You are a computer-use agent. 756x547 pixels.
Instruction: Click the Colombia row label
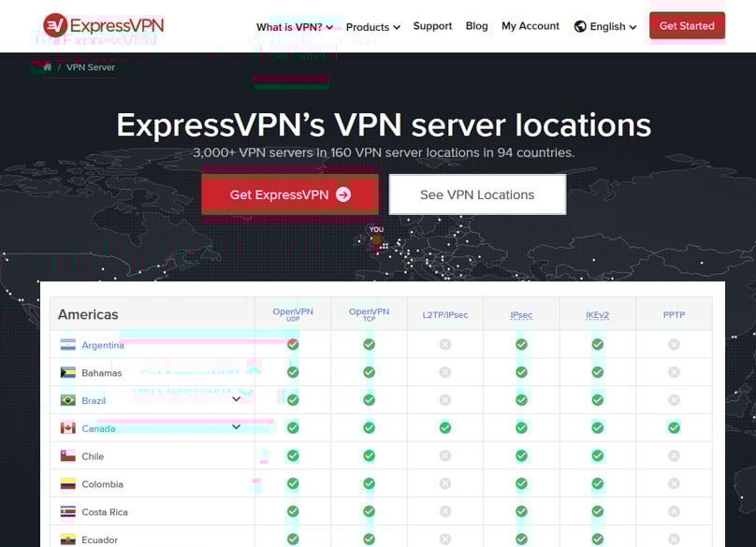click(x=102, y=484)
